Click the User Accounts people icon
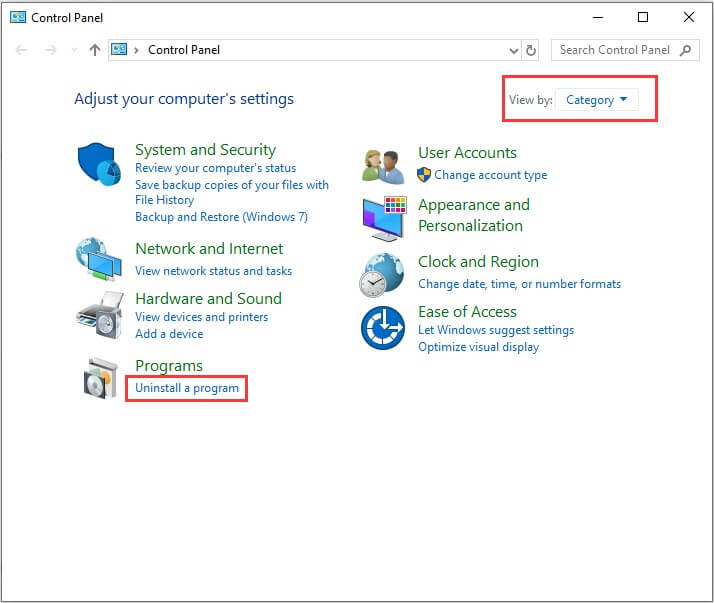714x603 pixels. coord(383,167)
